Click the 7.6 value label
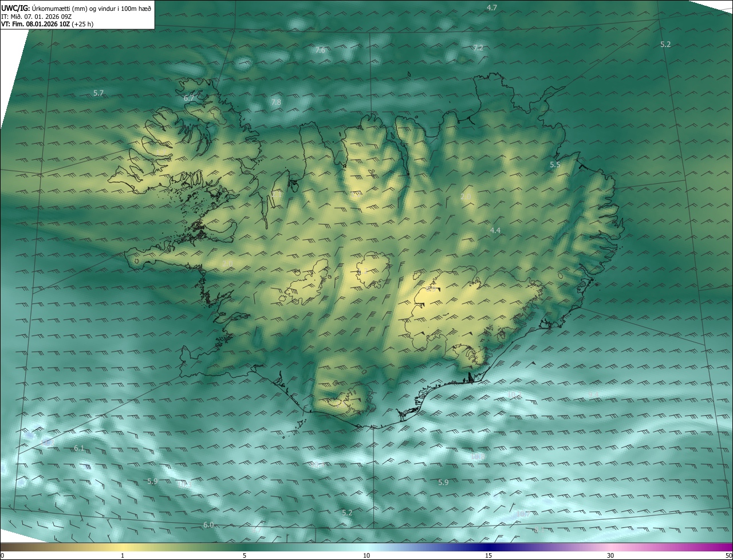Viewport: 733px width, 560px height. coord(320,50)
